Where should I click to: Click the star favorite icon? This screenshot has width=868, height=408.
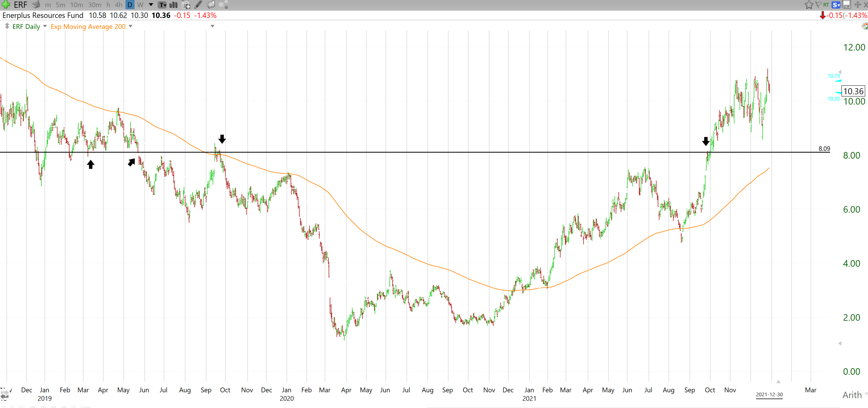809,5
